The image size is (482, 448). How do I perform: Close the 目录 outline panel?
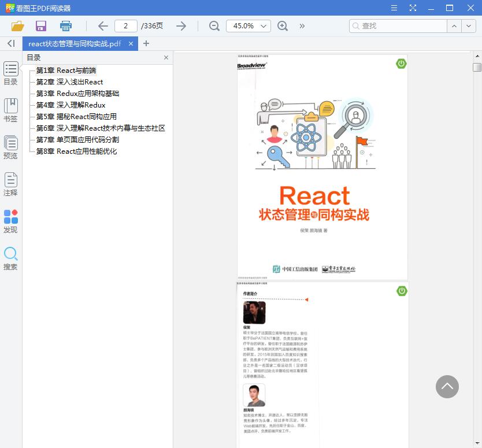(x=166, y=57)
